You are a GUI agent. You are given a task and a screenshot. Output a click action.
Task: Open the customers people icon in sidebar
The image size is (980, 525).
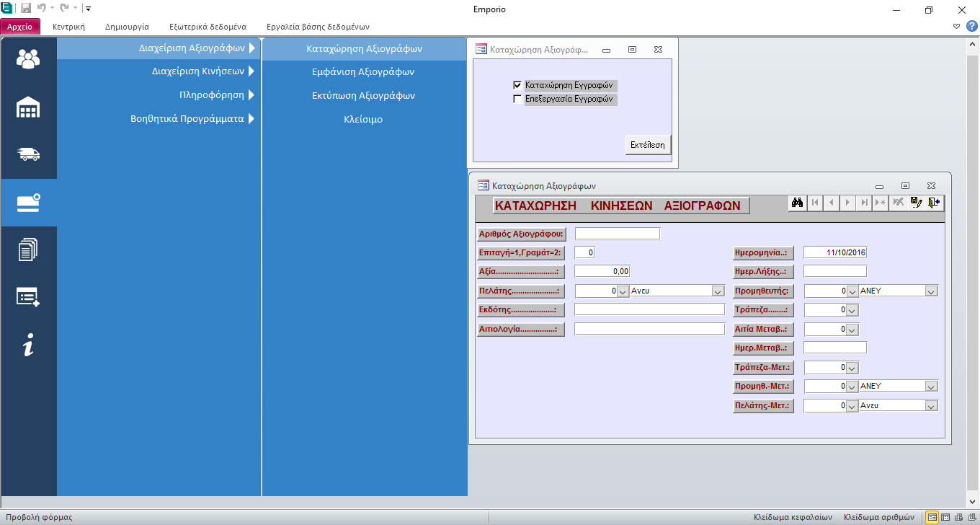pyautogui.click(x=28, y=59)
